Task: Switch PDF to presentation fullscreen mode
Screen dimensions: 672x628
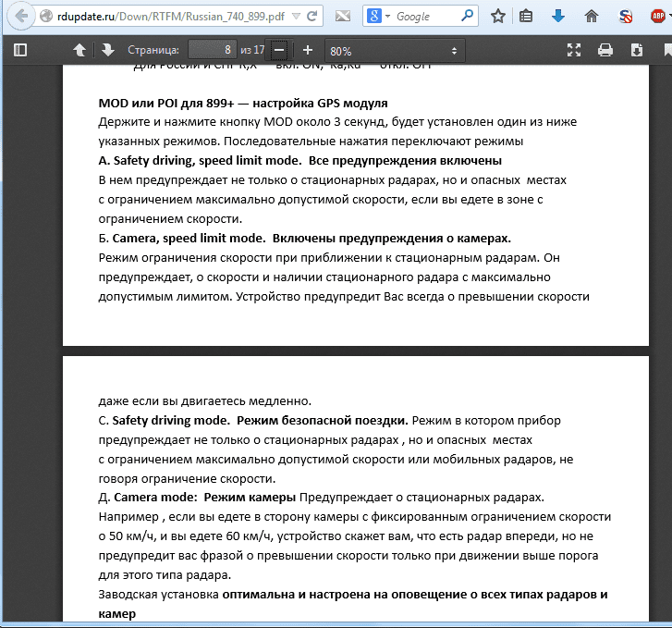Action: [x=574, y=50]
